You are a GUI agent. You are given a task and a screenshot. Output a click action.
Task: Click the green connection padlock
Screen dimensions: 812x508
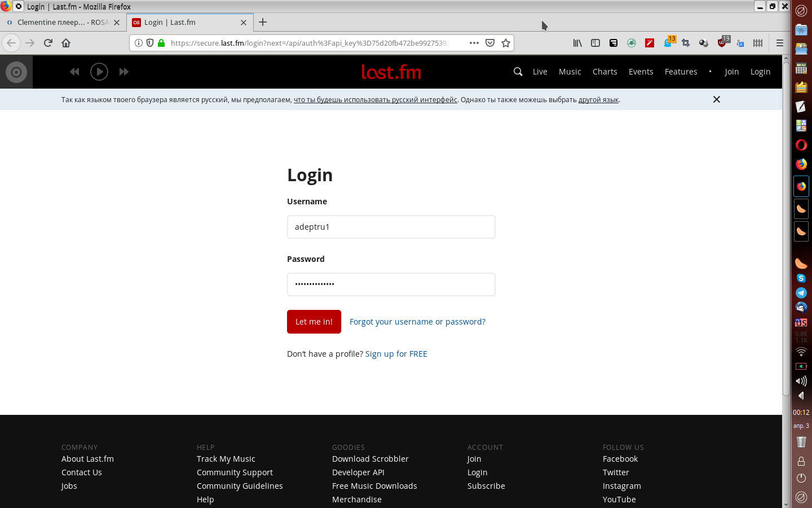161,43
